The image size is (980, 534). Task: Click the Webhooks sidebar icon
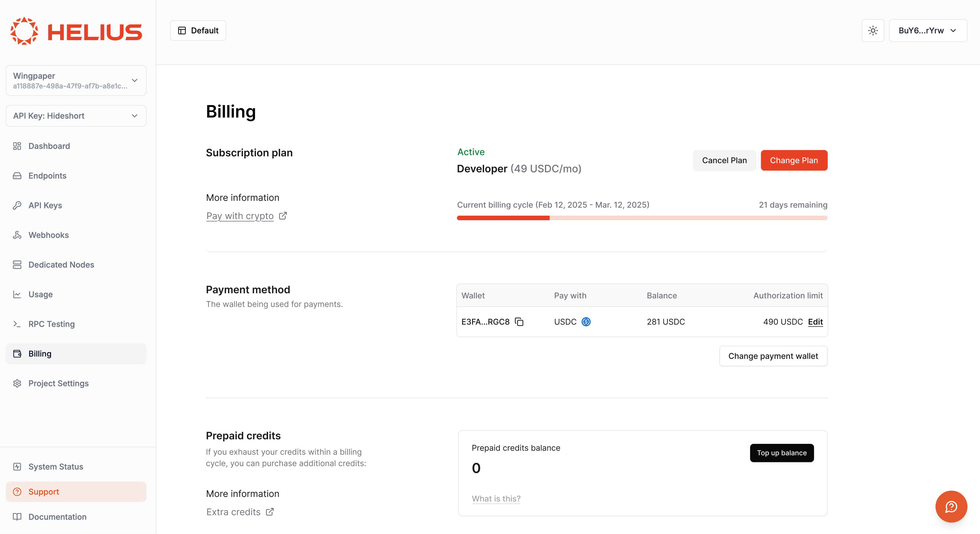coord(17,235)
